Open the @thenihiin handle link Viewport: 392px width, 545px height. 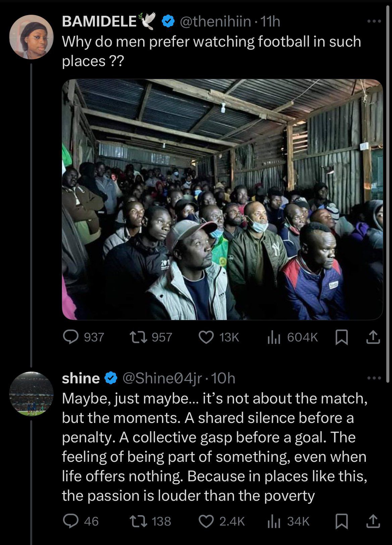coord(216,21)
